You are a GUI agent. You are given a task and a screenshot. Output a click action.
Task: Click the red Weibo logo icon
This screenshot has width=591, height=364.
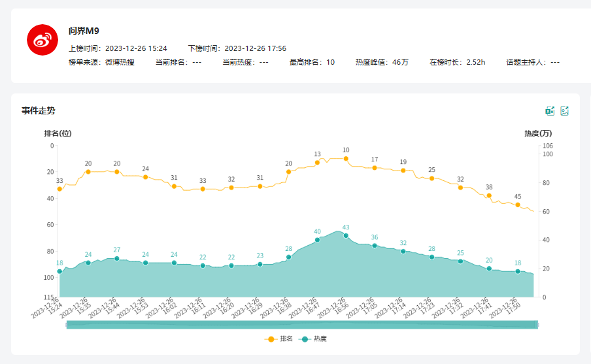tap(42, 40)
